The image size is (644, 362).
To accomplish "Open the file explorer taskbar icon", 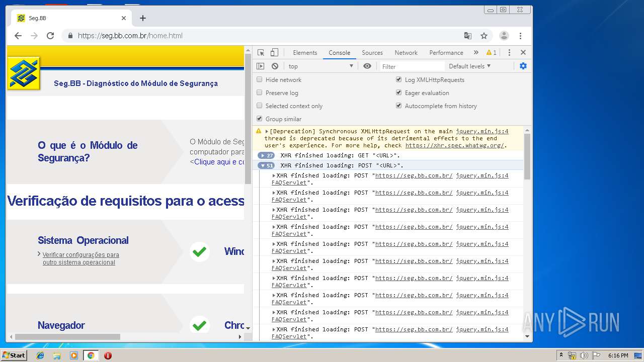I will point(57,355).
